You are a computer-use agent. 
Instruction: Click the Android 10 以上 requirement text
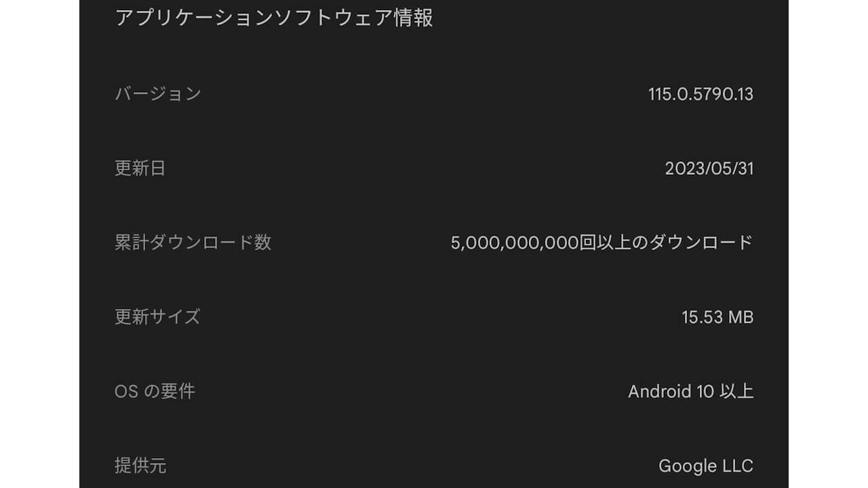[692, 391]
